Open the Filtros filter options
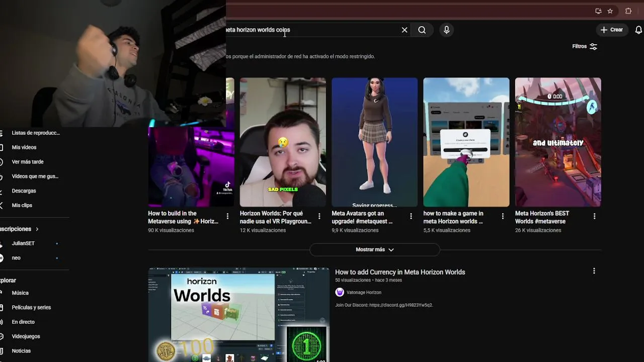The width and height of the screenshot is (644, 362). 585,46
